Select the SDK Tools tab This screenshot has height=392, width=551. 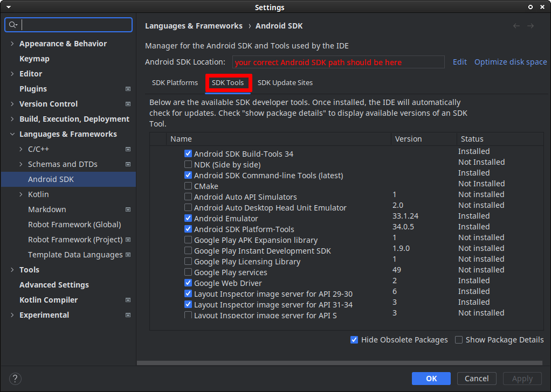tap(228, 83)
